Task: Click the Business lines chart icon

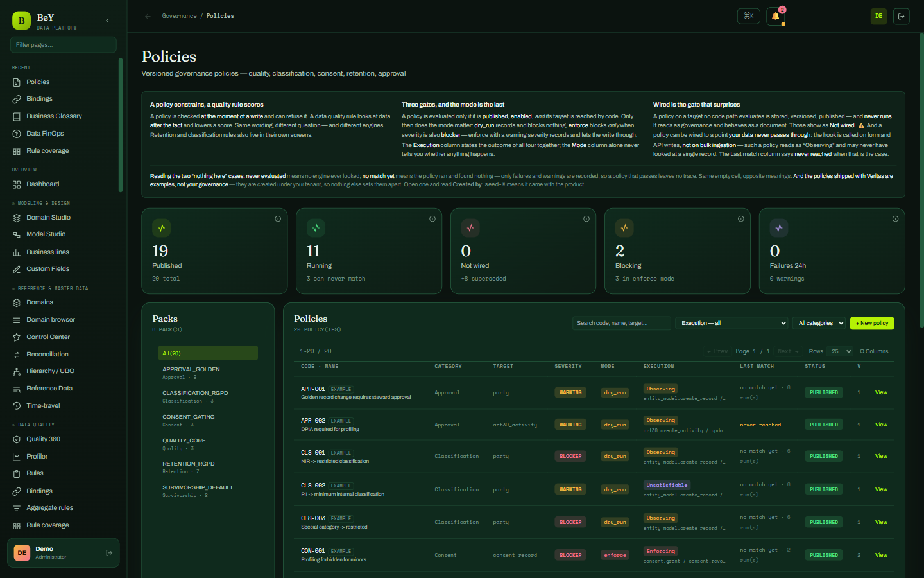Action: [17, 252]
